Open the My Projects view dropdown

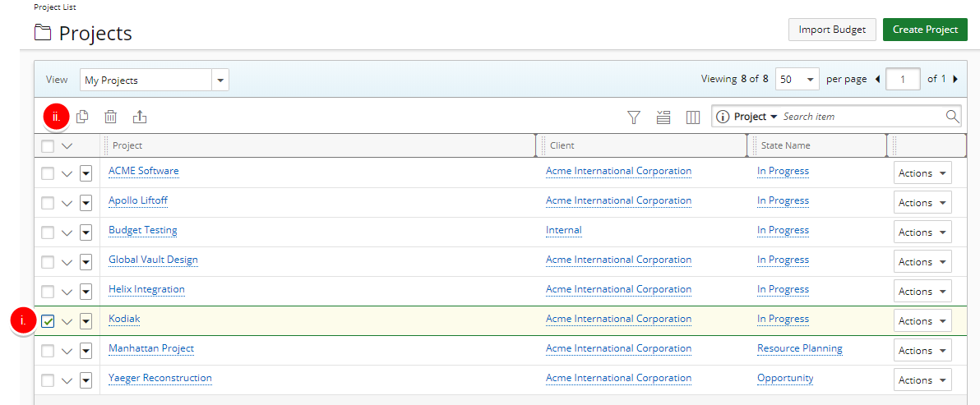(220, 80)
